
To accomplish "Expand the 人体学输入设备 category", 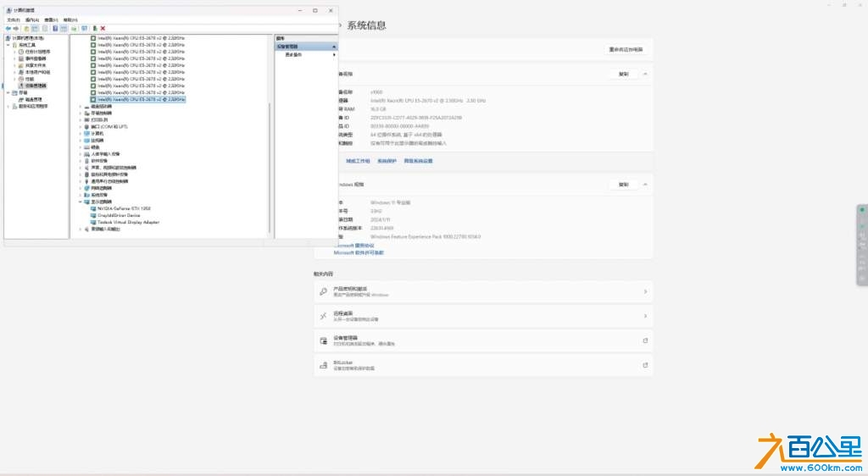I will (x=81, y=153).
